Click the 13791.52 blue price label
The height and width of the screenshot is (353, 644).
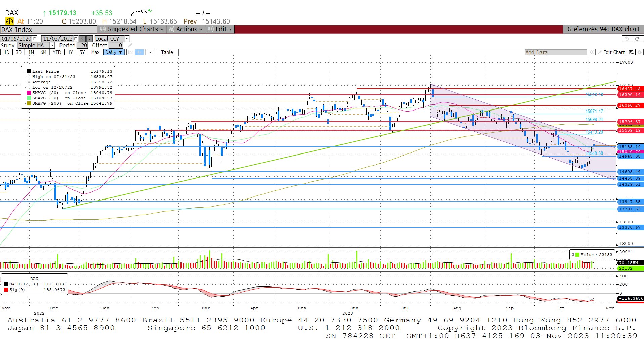[x=630, y=209]
